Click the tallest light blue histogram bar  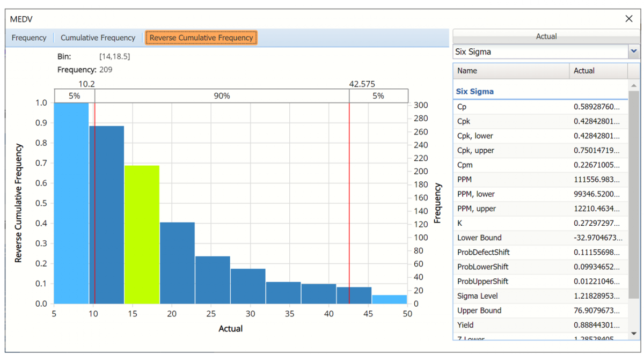pyautogui.click(x=71, y=203)
